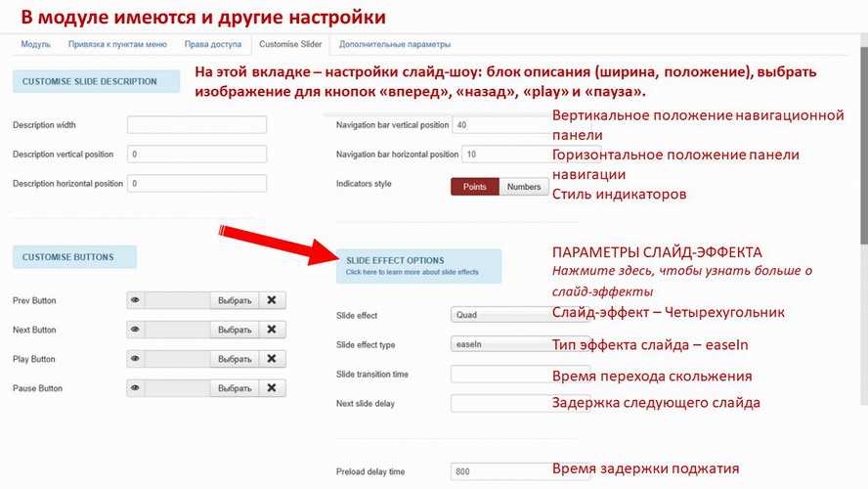This screenshot has width=868, height=489.
Task: Open the link to learn about slide effects
Action: [412, 272]
